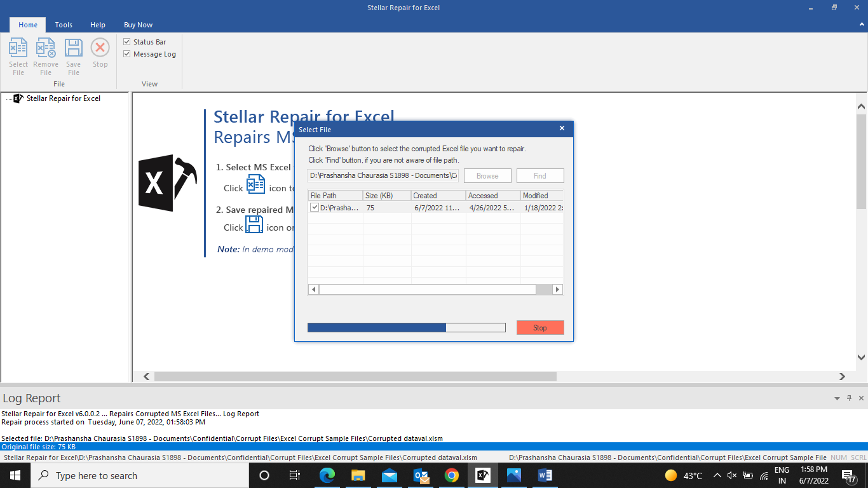This screenshot has width=868, height=488.
Task: Click the battery tray icon
Action: (x=748, y=475)
